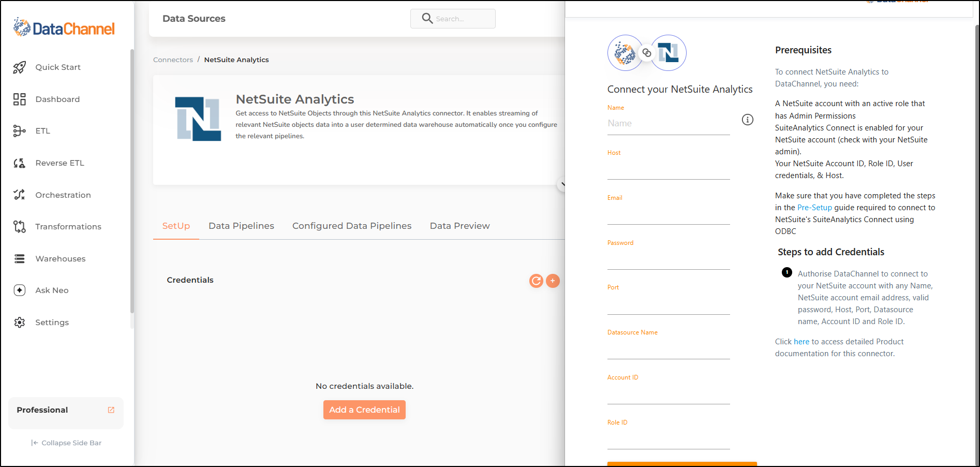Click the Transformations icon
980x467 pixels.
coord(20,227)
